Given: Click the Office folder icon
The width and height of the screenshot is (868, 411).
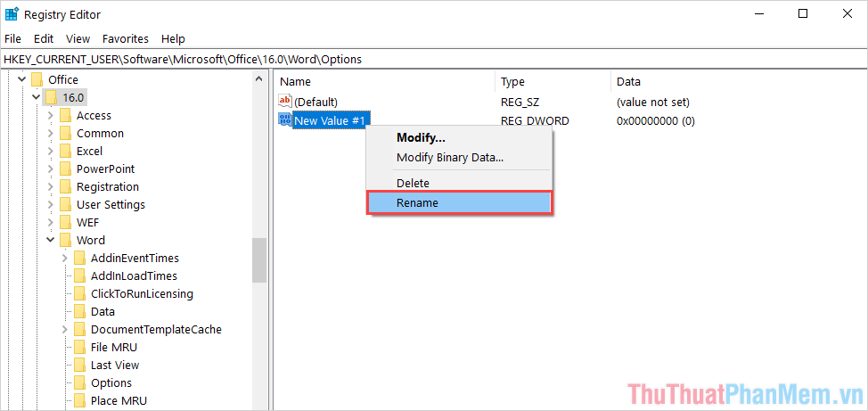Looking at the screenshot, I should (x=37, y=79).
